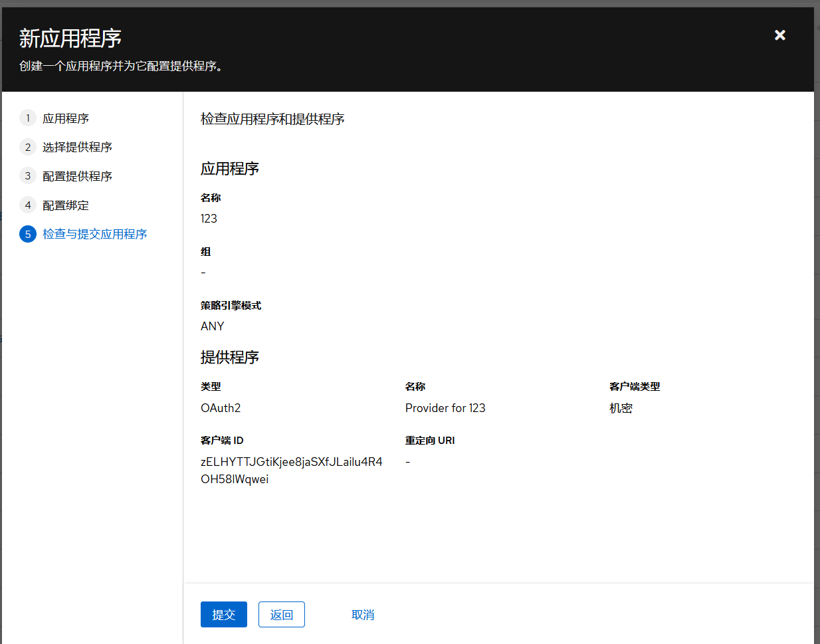Click the provider name 'Provider for 123'
This screenshot has height=644, width=820.
click(x=445, y=408)
